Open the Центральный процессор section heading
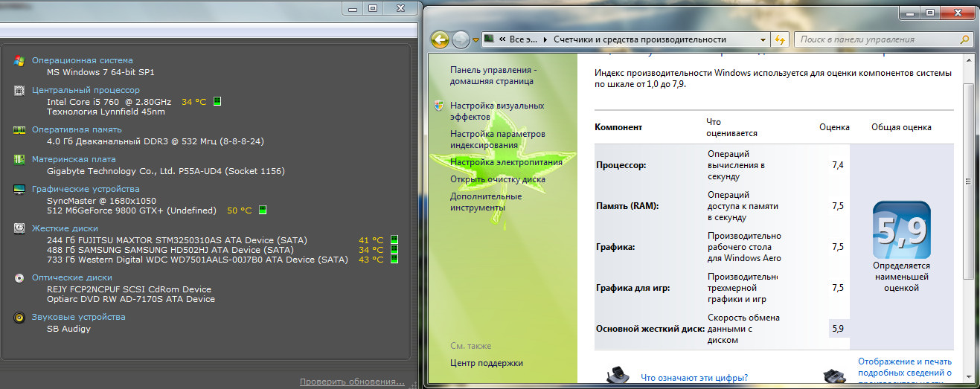This screenshot has width=980, height=389. tap(86, 90)
